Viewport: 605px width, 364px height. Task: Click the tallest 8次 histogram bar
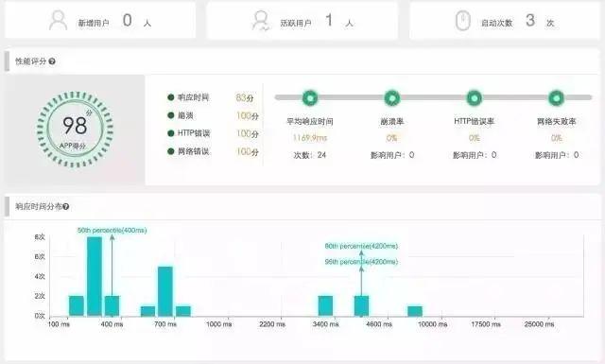pos(95,276)
